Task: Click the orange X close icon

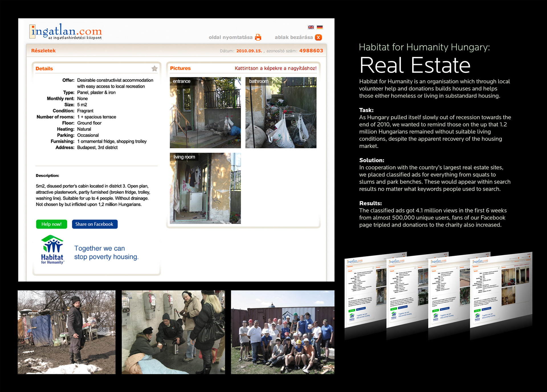Action: (319, 37)
